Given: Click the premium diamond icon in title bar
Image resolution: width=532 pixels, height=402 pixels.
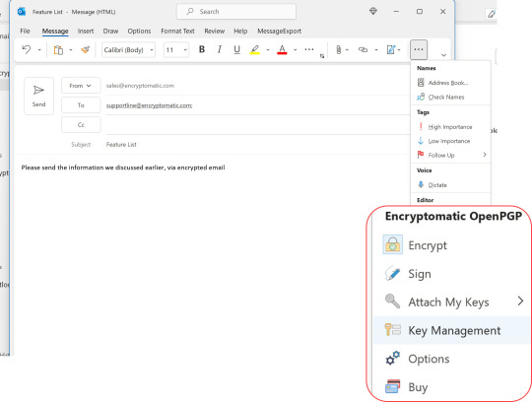Looking at the screenshot, I should pos(373,11).
